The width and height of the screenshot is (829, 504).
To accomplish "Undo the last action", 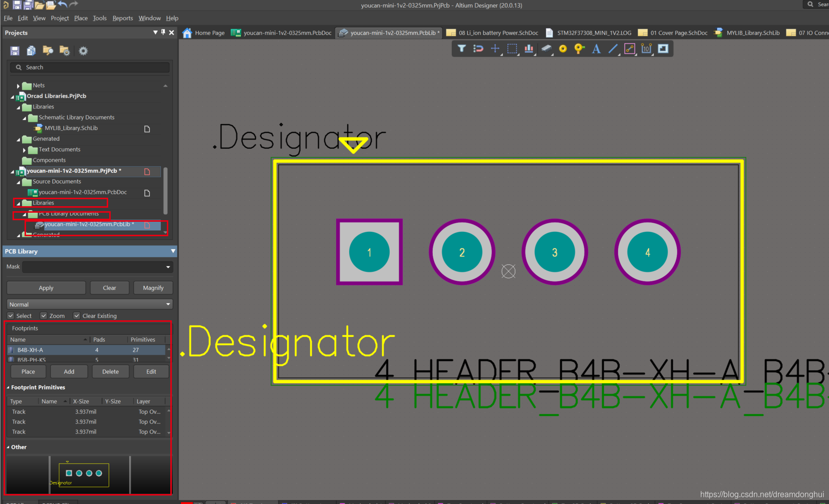I will [62, 5].
